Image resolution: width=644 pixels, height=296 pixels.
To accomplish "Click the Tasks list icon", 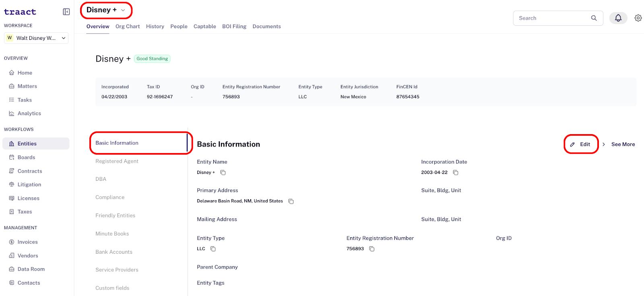I will click(x=12, y=100).
